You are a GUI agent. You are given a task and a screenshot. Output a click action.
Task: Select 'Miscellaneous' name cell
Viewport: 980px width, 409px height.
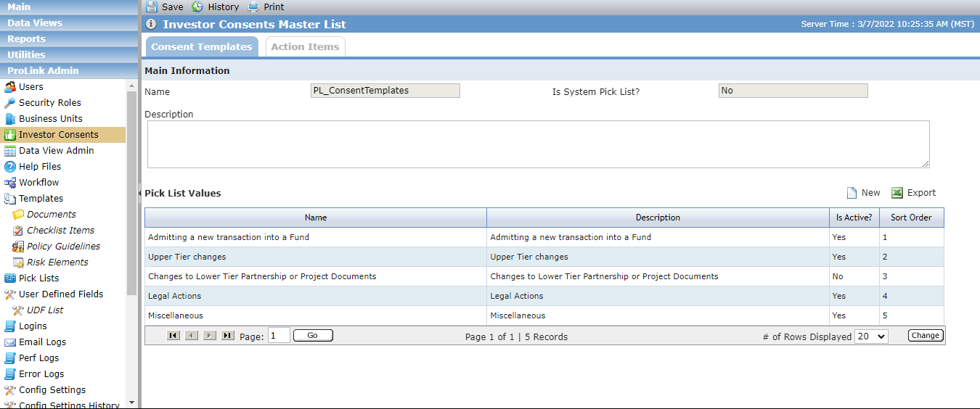coord(316,315)
